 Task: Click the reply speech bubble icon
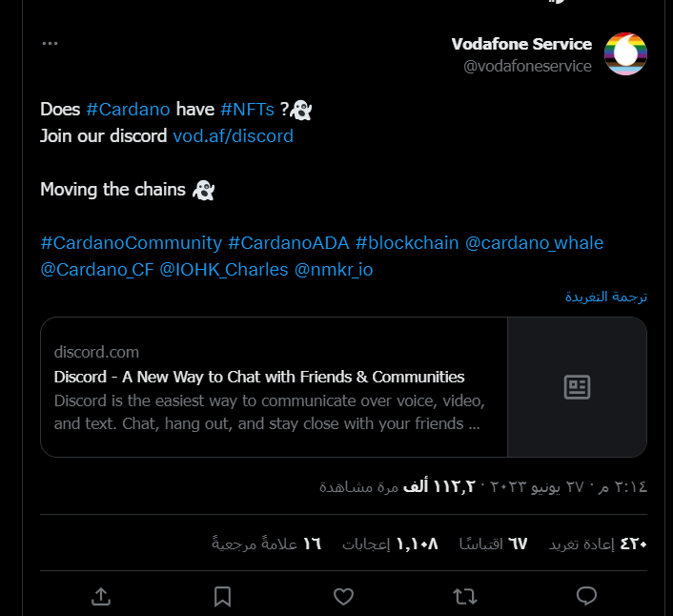(x=586, y=596)
